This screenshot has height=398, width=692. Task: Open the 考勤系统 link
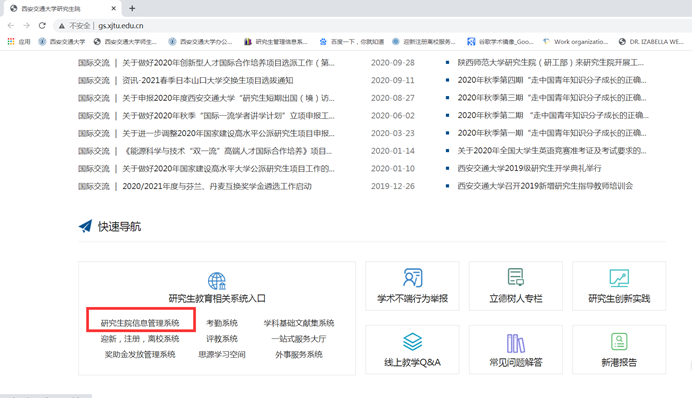click(222, 323)
